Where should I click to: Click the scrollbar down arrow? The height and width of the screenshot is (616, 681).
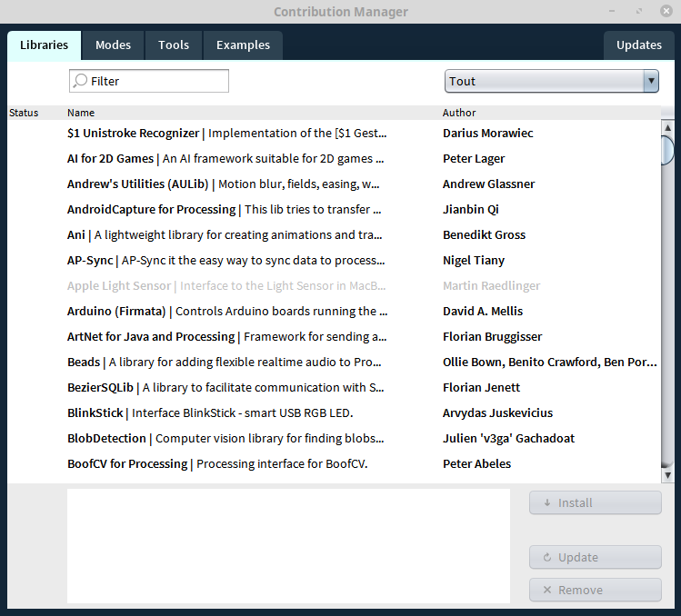click(667, 475)
